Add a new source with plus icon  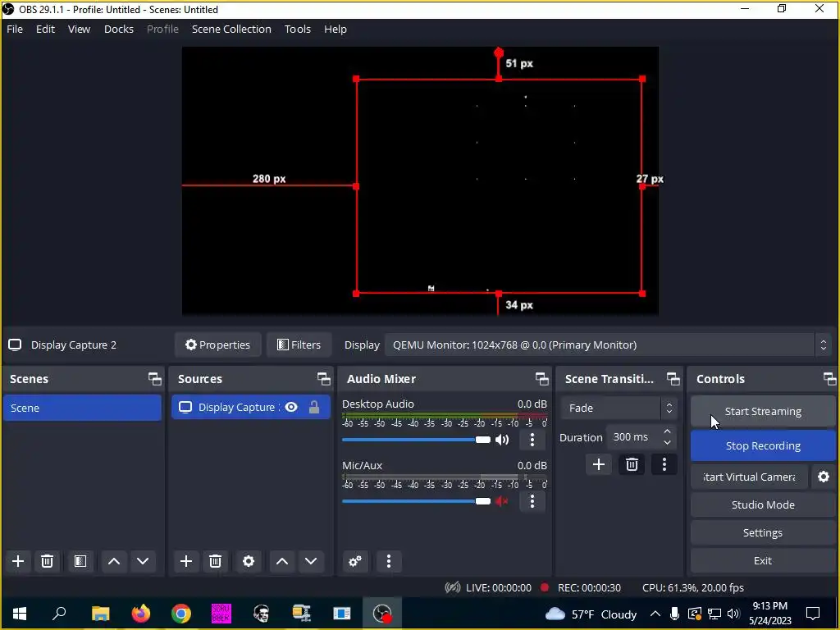pos(186,561)
